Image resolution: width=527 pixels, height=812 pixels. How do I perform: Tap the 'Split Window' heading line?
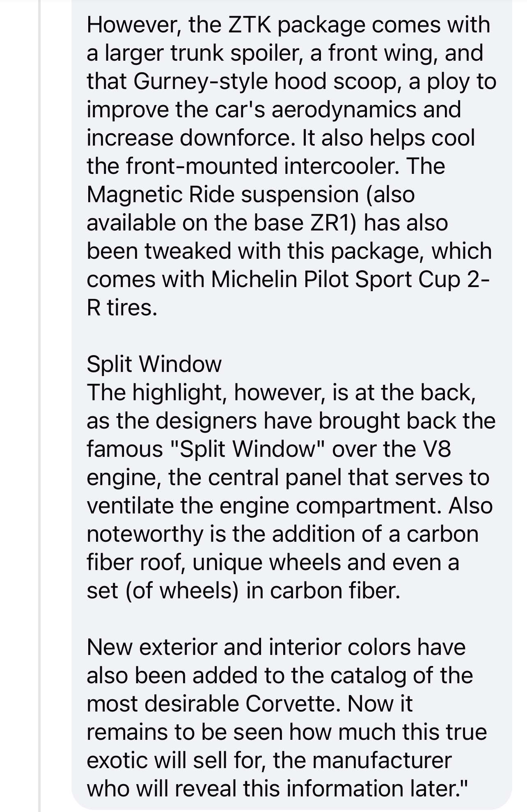pos(154,364)
